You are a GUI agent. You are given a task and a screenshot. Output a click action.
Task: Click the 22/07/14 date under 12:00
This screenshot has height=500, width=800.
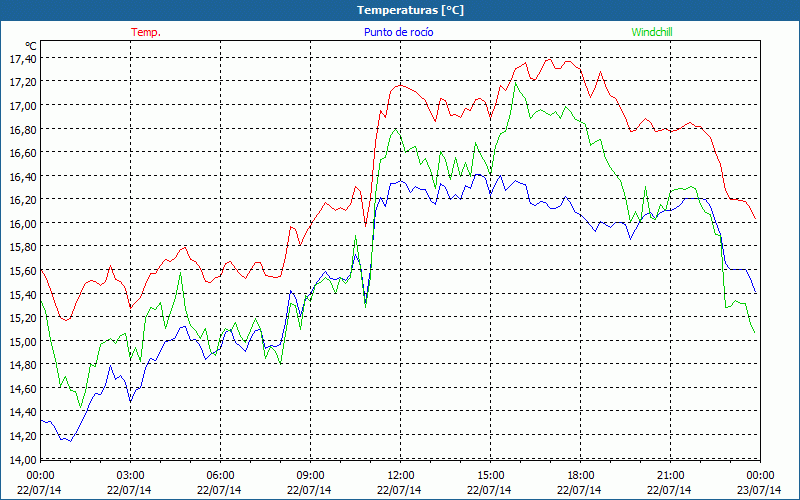point(399,490)
